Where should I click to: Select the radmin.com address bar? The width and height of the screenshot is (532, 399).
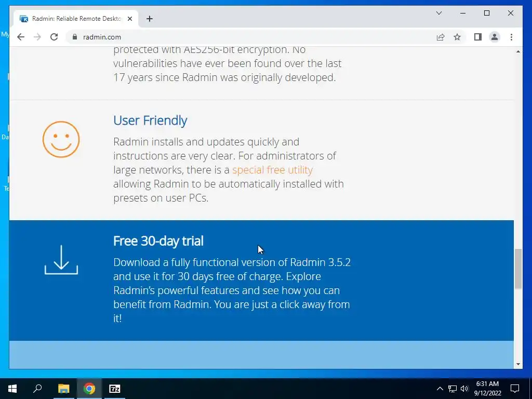pyautogui.click(x=249, y=37)
